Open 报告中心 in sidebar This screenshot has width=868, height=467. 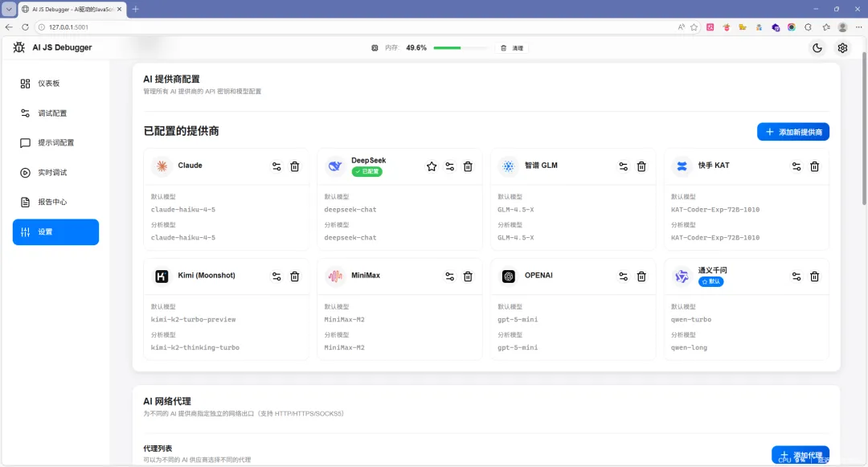(x=55, y=202)
